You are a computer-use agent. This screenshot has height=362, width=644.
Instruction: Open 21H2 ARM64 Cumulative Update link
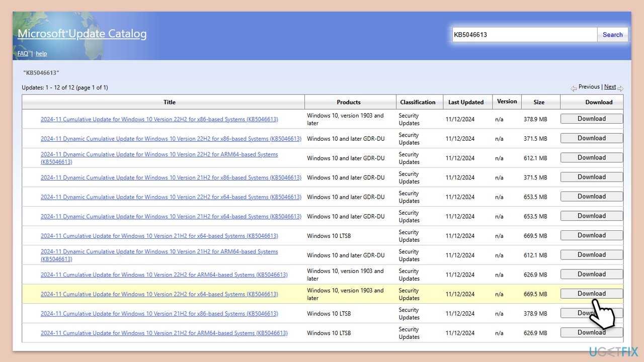click(164, 333)
